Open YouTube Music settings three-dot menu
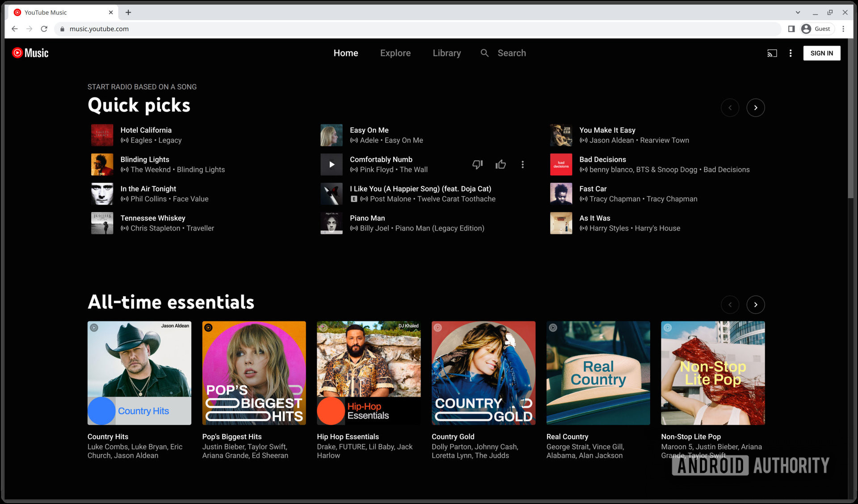This screenshot has height=504, width=858. click(x=790, y=53)
